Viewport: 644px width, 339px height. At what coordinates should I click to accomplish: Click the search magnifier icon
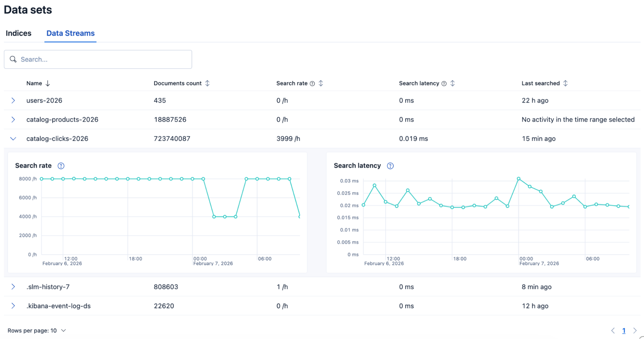point(13,59)
